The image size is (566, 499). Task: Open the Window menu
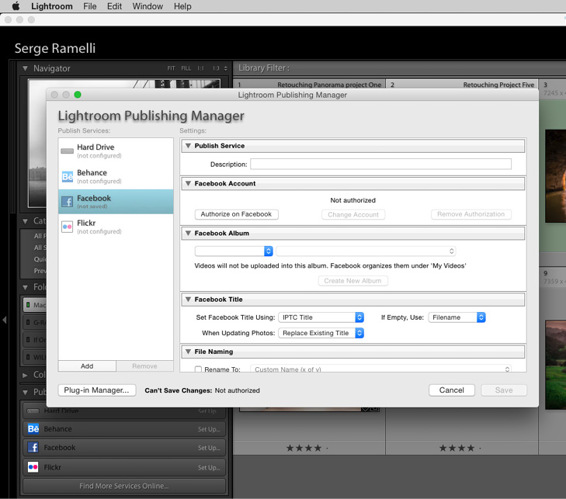(x=148, y=6)
